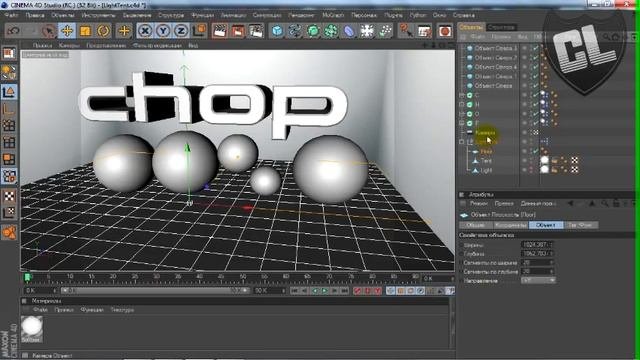Open the Направление dropdown in attributes
Viewport: 640px width, 360px height.
[x=538, y=280]
